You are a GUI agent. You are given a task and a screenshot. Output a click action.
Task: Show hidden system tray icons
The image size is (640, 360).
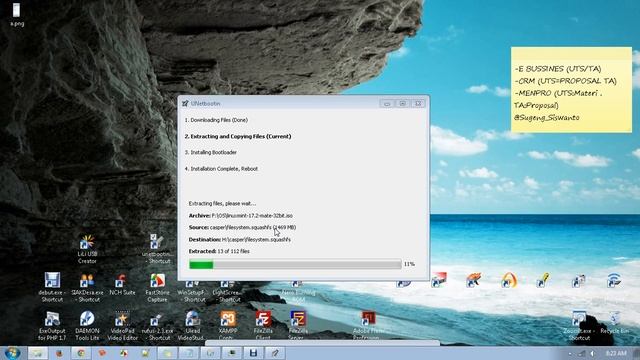570,353
